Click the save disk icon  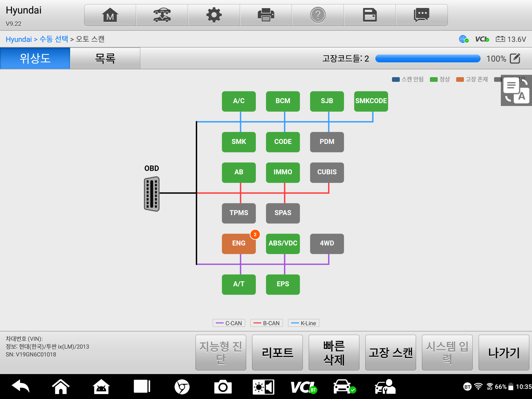[370, 15]
